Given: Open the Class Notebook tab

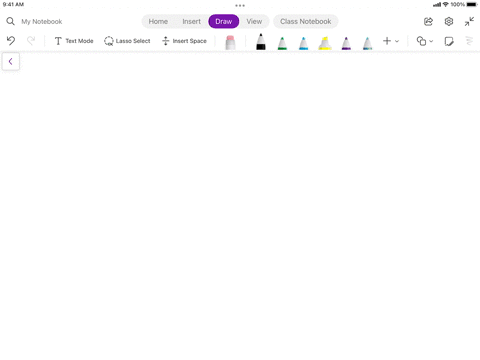Looking at the screenshot, I should point(306,21).
